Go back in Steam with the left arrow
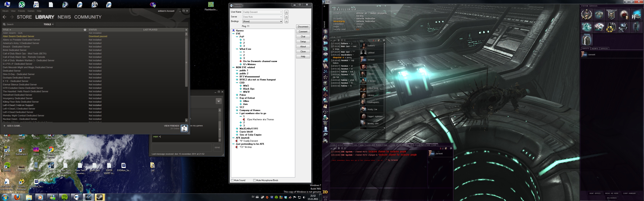Viewport: 644px width, 201px height. click(x=4, y=17)
